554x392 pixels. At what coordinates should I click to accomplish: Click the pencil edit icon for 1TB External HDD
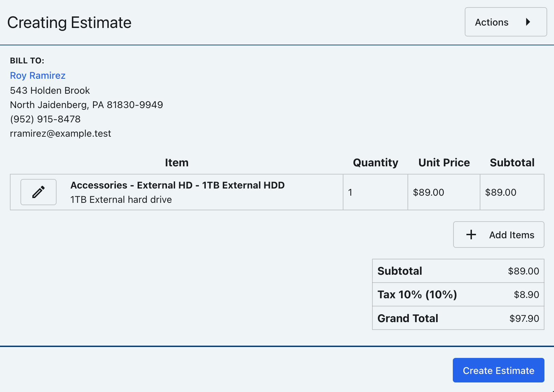[39, 192]
